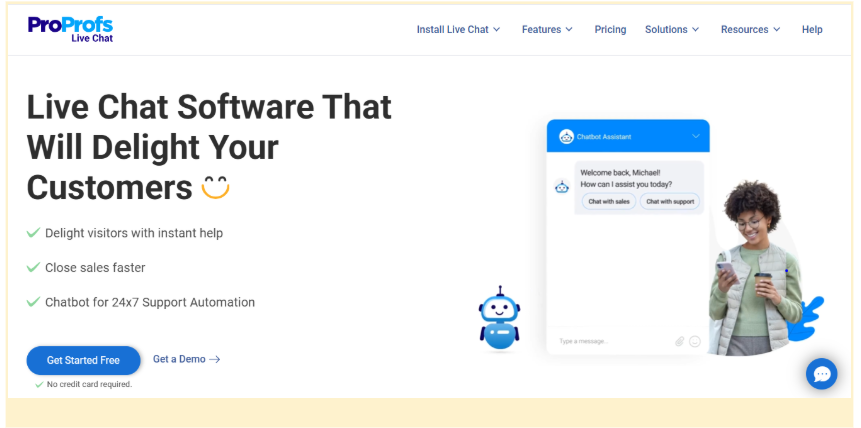Open the Pricing page

click(610, 30)
